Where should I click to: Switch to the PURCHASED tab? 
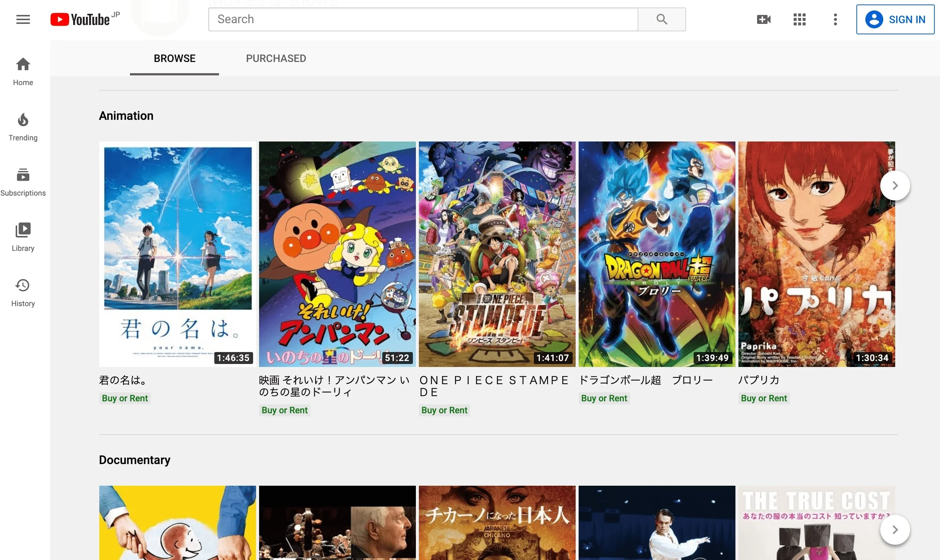click(x=276, y=58)
